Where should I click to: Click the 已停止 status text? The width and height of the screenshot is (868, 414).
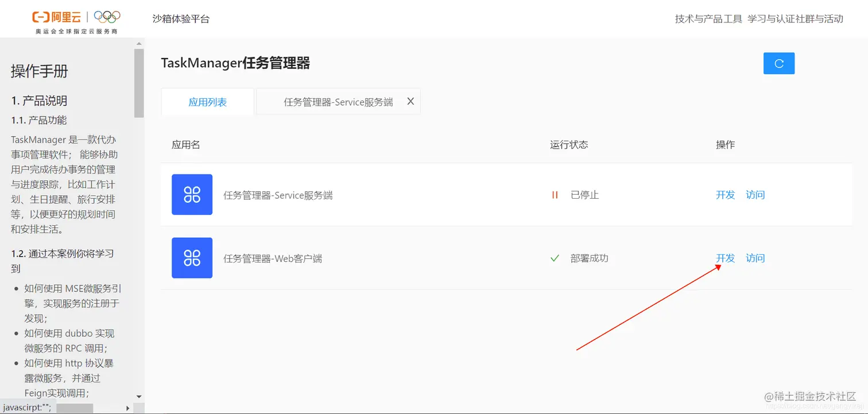(584, 195)
